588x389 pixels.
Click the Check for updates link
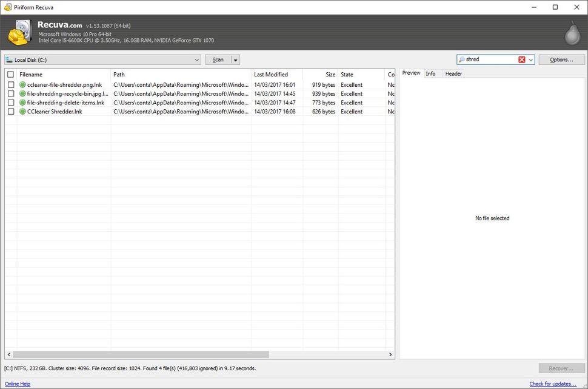tap(553, 384)
